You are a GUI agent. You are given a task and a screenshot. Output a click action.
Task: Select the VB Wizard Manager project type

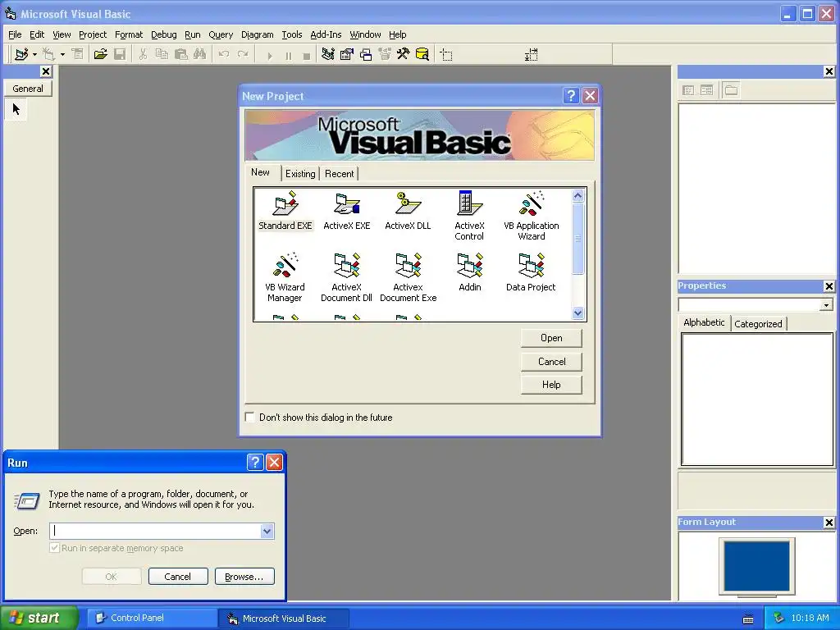(285, 277)
